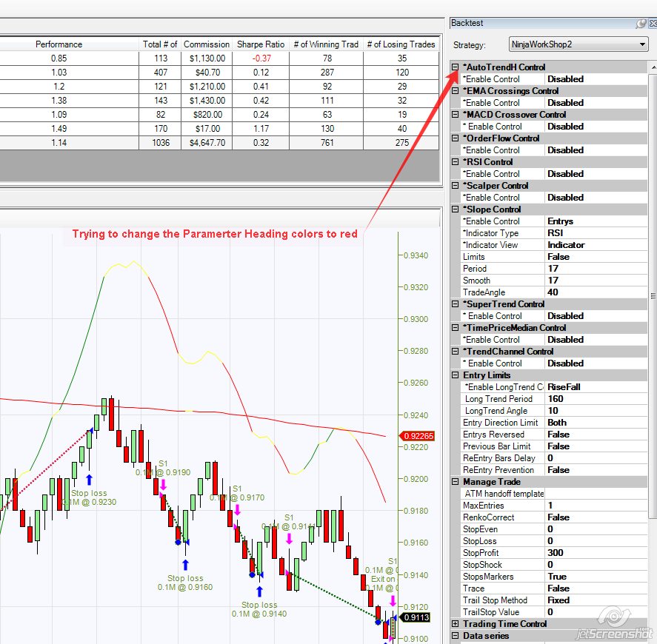Select the RSI Control Enable Control value Disabled
This screenshot has height=644, width=657.
(x=596, y=174)
